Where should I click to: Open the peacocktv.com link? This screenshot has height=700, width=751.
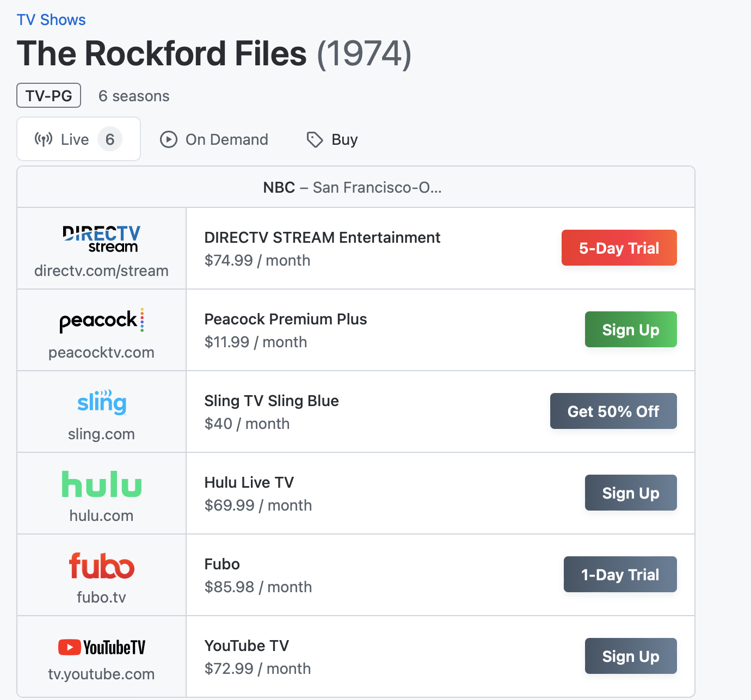click(101, 352)
